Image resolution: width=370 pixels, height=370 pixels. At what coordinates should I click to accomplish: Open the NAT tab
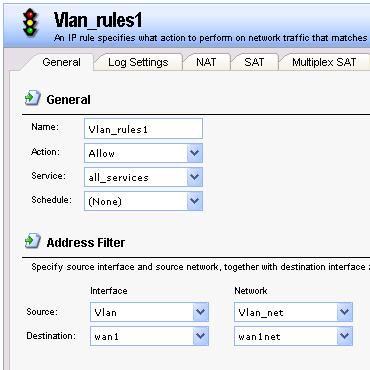[x=206, y=62]
